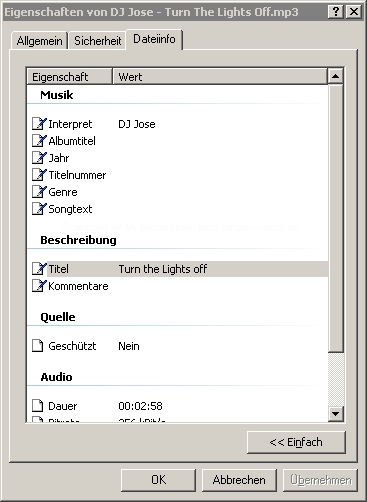
Task: Click the Eigenschaft column header
Action: coord(69,77)
